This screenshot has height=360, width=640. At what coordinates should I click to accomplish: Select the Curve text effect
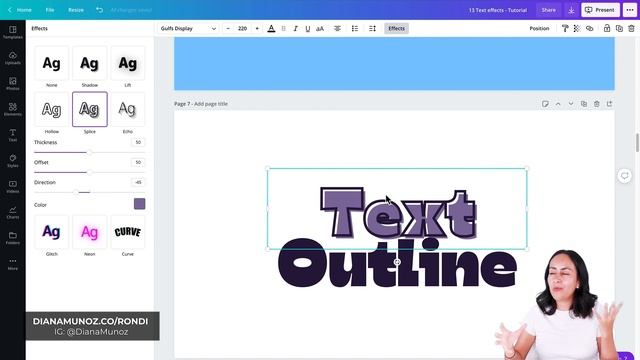pos(128,232)
